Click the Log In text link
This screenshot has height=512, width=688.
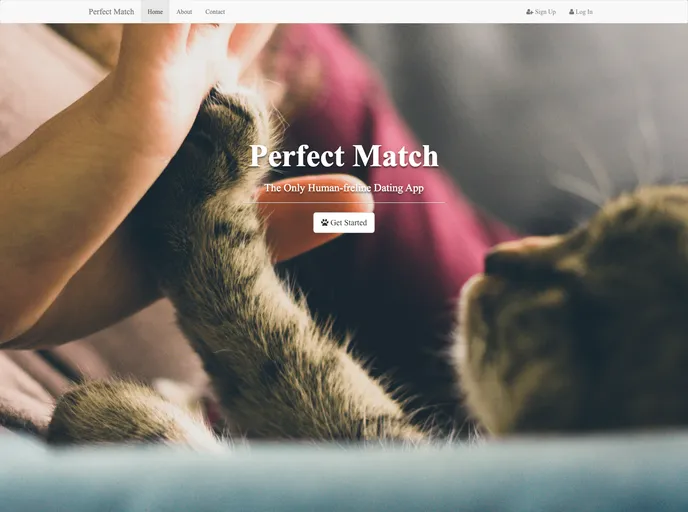(584, 12)
